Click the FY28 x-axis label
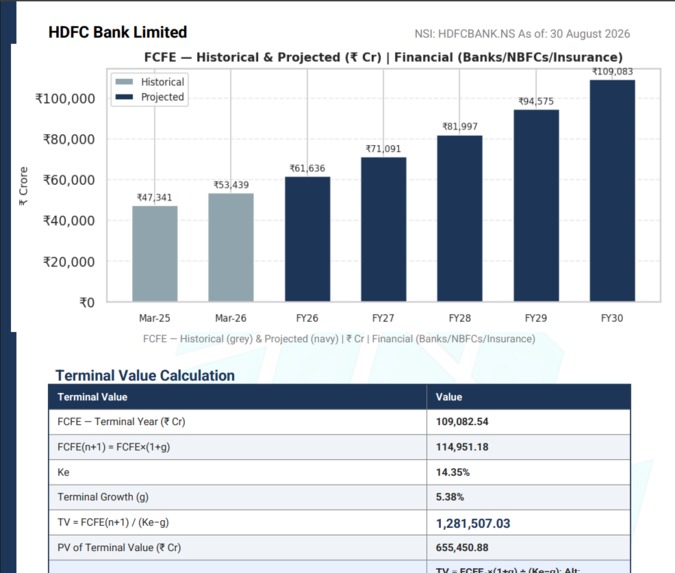 coord(460,318)
